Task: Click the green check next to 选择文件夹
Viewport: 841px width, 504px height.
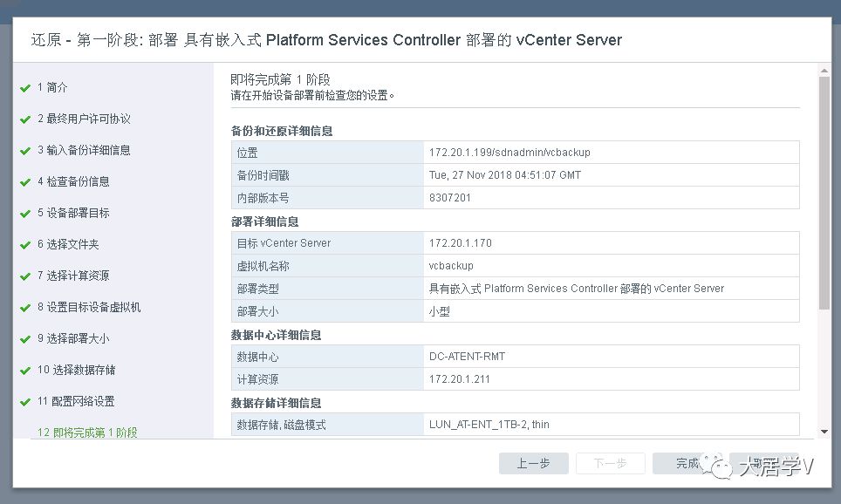Action: tap(25, 244)
